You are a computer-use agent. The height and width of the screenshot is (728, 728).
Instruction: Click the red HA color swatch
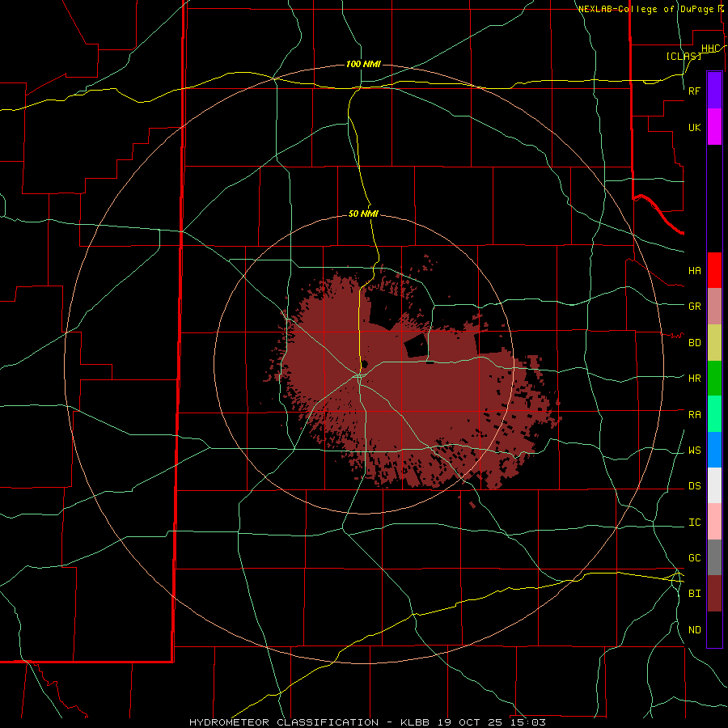(x=714, y=270)
